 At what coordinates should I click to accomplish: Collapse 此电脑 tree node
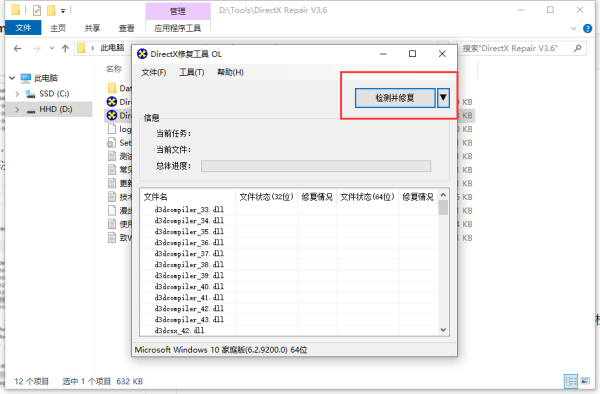click(12, 78)
